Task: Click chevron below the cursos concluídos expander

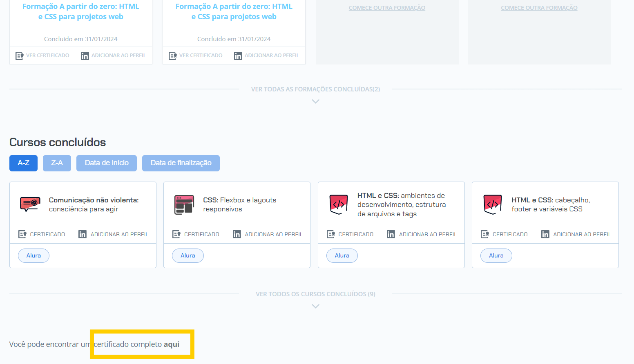Action: pos(315,306)
